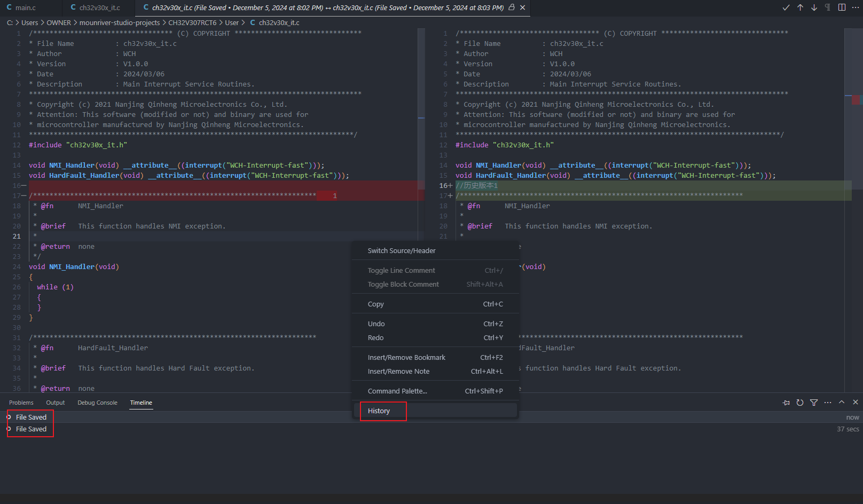The width and height of the screenshot is (863, 504).
Task: Jump to next change using the down arrow icon
Action: 814,7
